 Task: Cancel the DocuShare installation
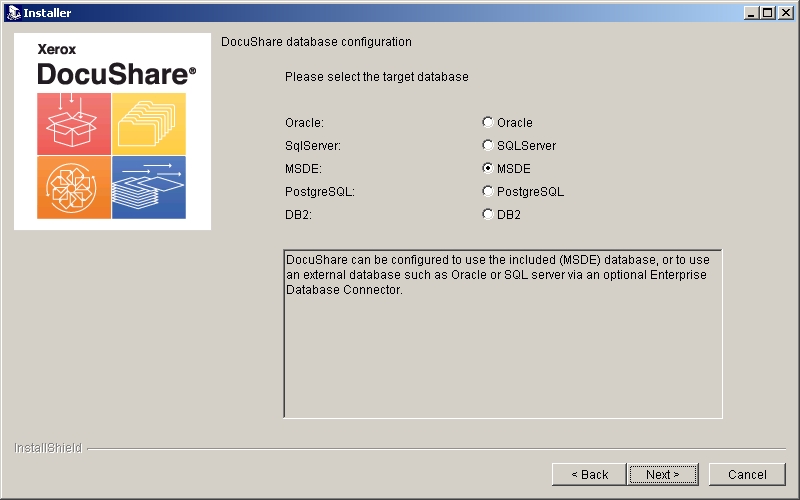tap(747, 474)
